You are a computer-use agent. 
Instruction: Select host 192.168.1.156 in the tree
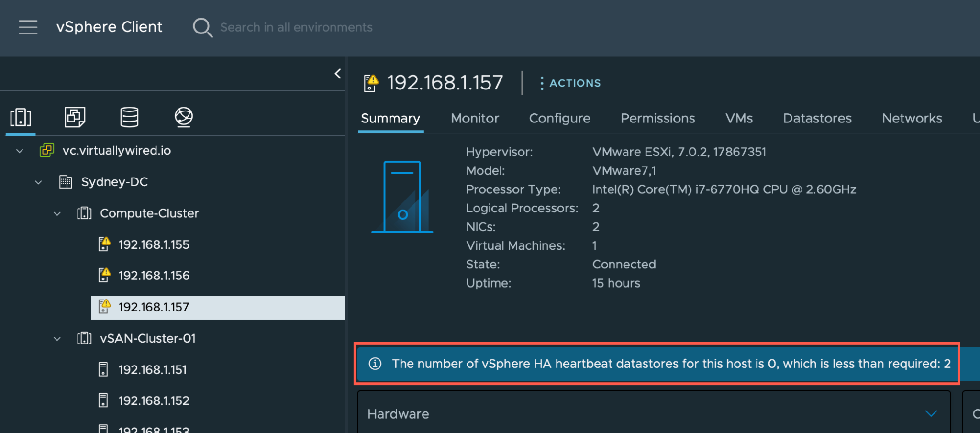click(154, 276)
